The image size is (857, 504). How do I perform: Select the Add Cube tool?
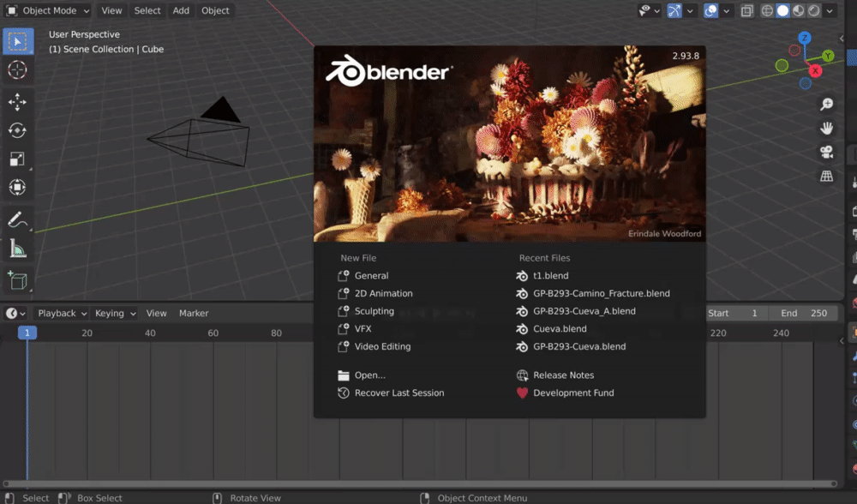(17, 280)
